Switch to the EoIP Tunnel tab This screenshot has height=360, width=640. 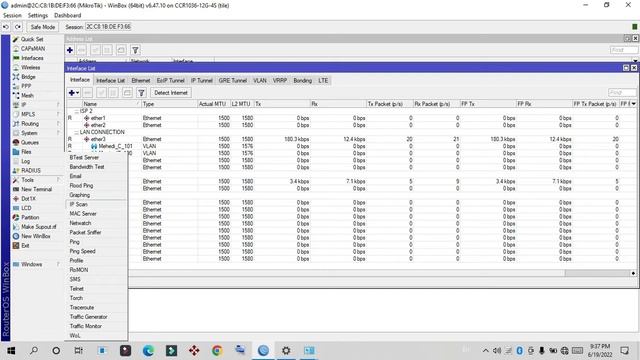(171, 80)
